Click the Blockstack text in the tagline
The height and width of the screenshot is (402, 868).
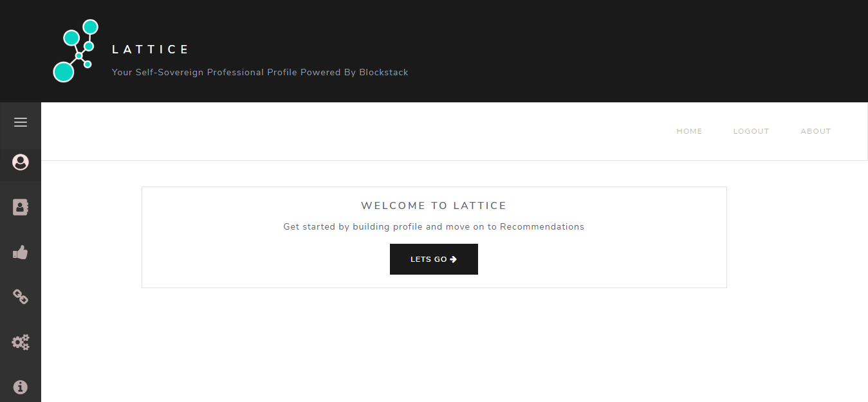(x=384, y=72)
